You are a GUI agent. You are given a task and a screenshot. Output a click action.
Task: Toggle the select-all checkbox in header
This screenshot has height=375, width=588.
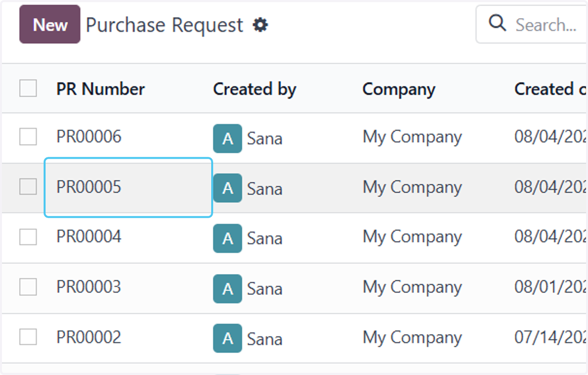28,89
